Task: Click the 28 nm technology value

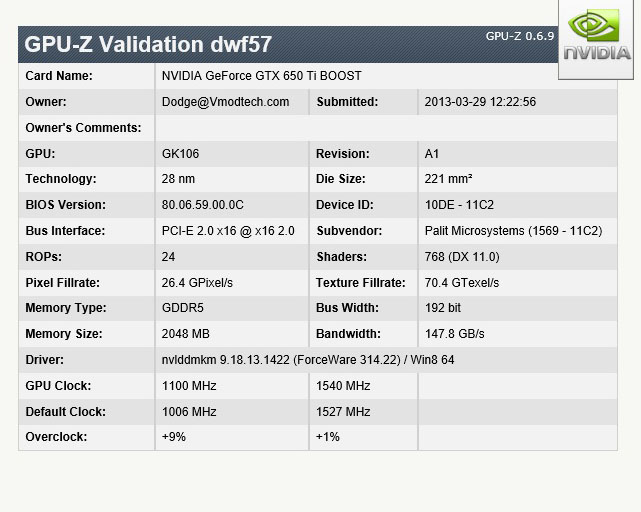Action: pos(178,179)
